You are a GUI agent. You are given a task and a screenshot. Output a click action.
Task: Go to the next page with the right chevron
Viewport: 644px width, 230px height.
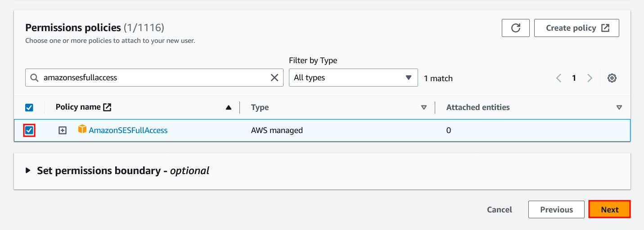(x=590, y=78)
